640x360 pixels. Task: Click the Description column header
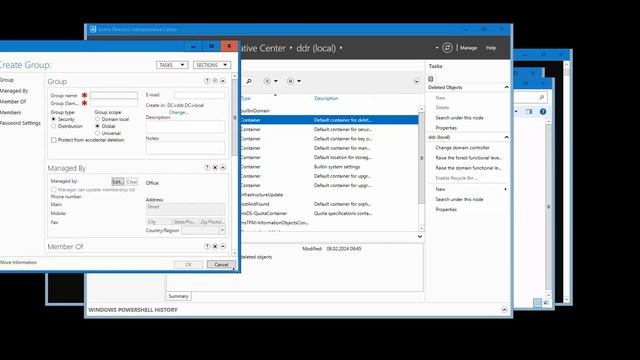[x=327, y=98]
